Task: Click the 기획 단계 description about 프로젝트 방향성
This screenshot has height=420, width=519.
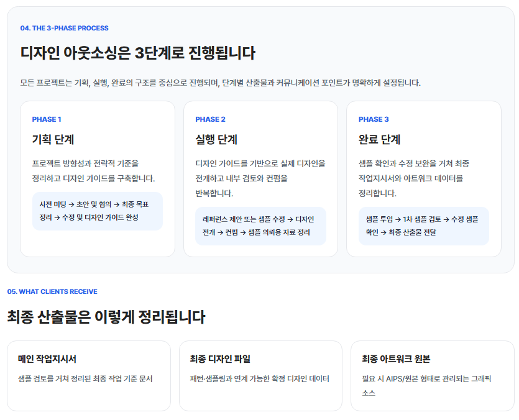Action: tap(93, 171)
